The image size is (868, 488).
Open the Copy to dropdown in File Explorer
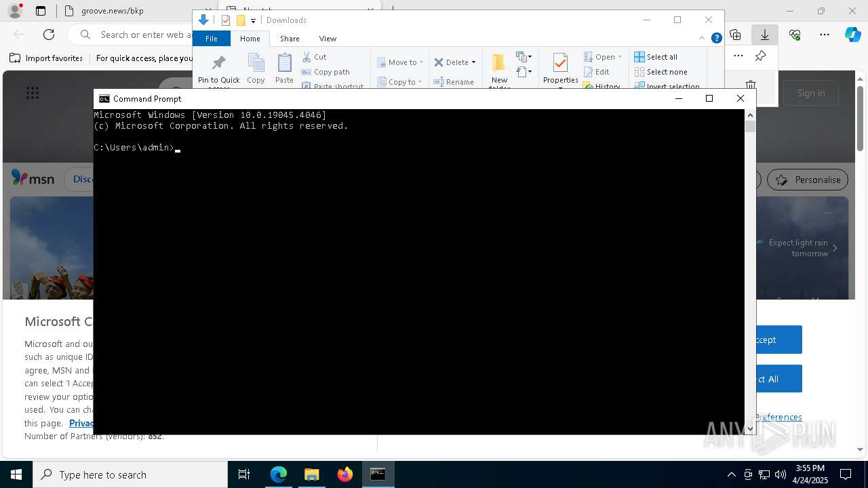(400, 82)
